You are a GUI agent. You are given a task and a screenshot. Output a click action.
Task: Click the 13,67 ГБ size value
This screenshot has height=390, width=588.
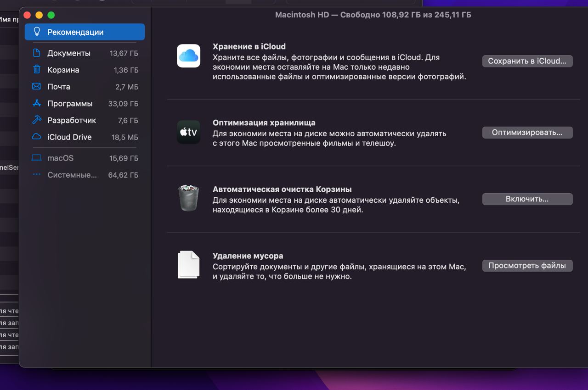click(x=124, y=53)
